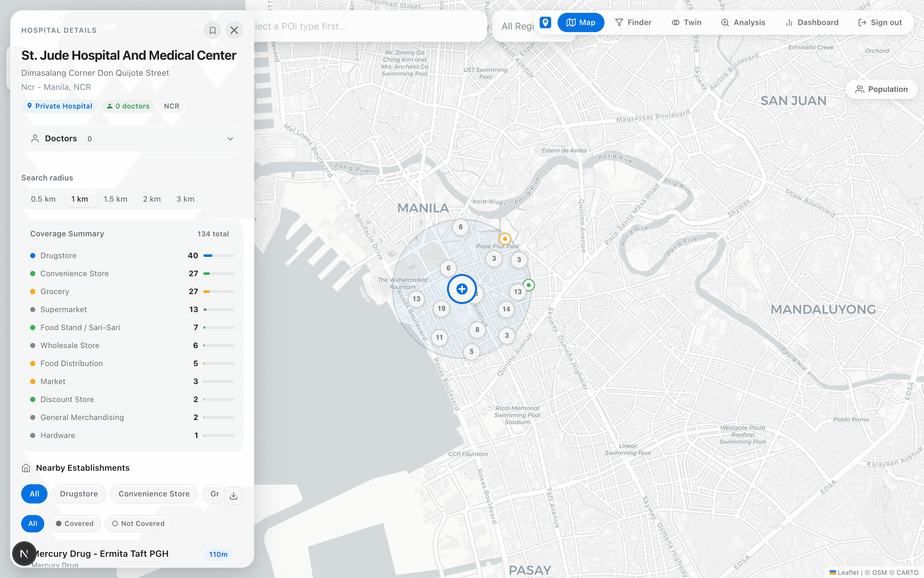Download nearby establishments list
Viewport: 924px width, 578px height.
(x=234, y=496)
